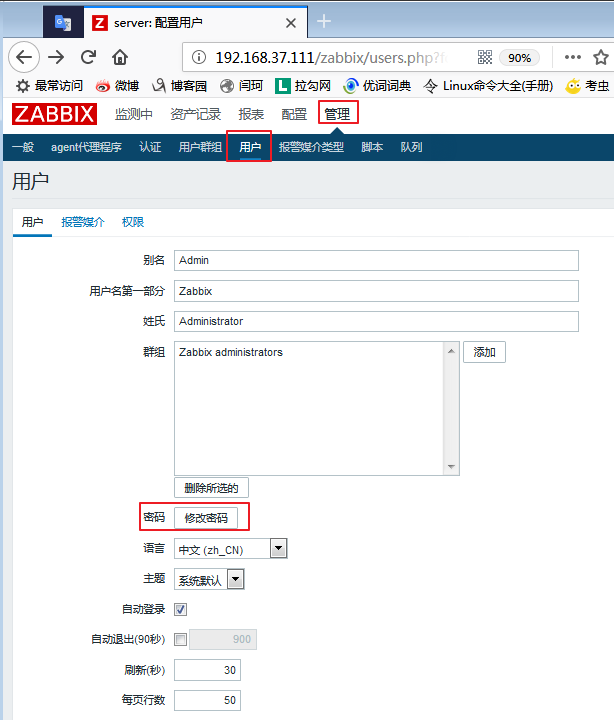Open the 管理 main menu

(337, 113)
